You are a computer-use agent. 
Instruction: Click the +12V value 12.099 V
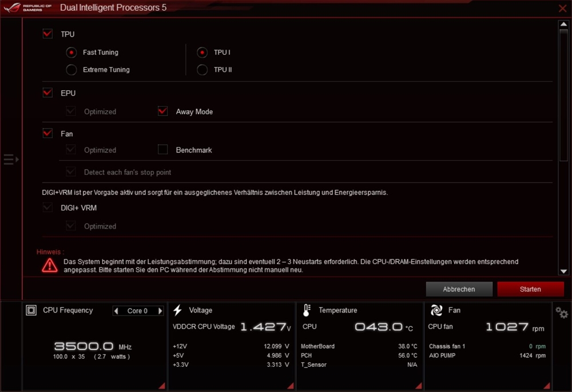tap(276, 346)
